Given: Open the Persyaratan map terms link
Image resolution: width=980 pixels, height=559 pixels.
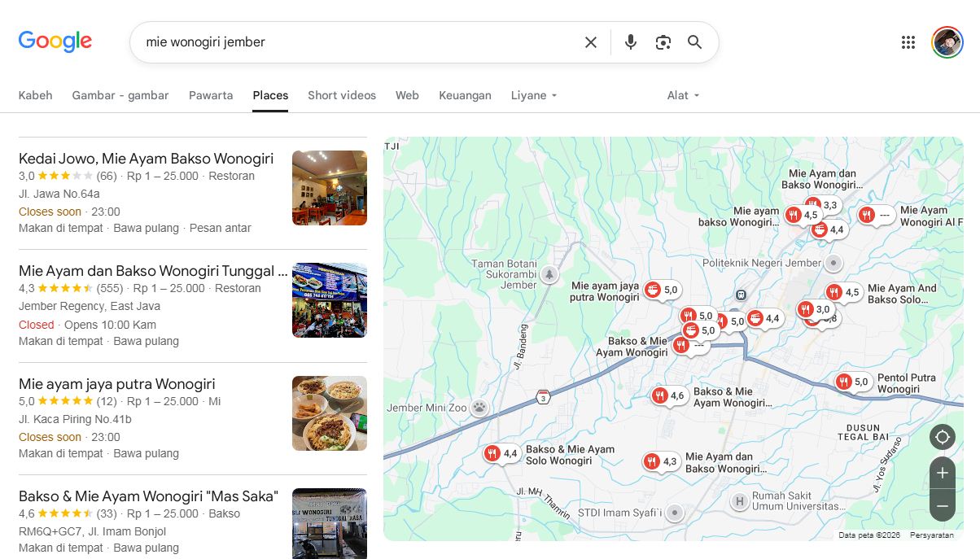Looking at the screenshot, I should coord(931,535).
